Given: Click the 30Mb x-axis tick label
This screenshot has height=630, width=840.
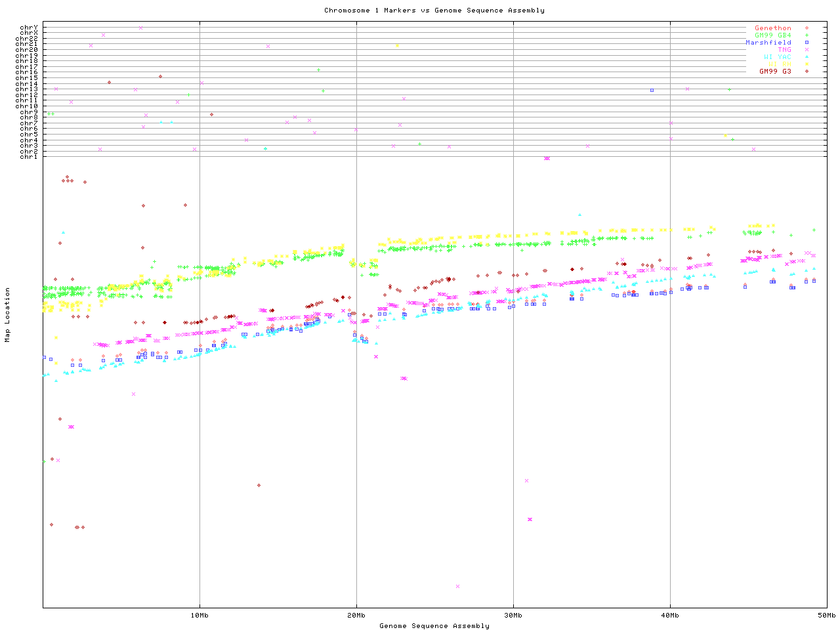Looking at the screenshot, I should (x=513, y=616).
